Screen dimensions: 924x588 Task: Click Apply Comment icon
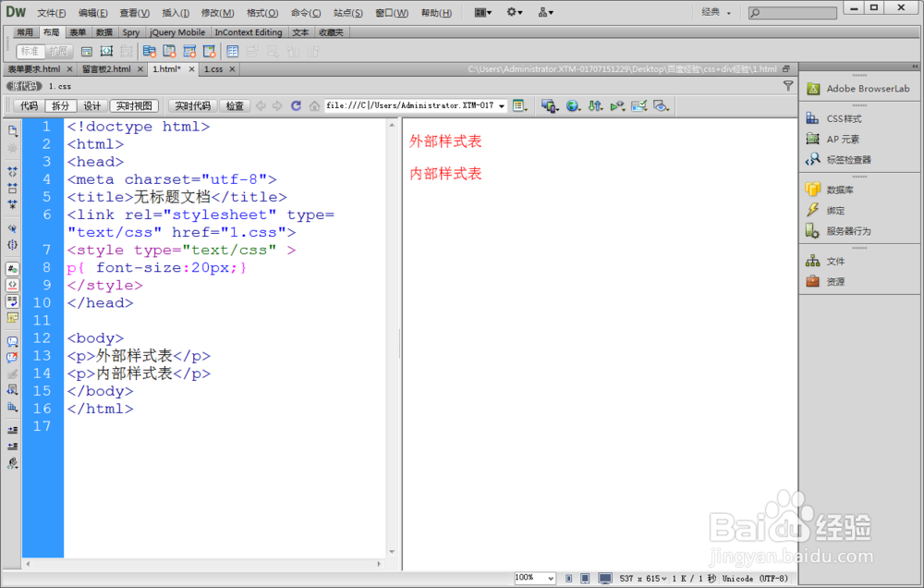click(x=12, y=341)
